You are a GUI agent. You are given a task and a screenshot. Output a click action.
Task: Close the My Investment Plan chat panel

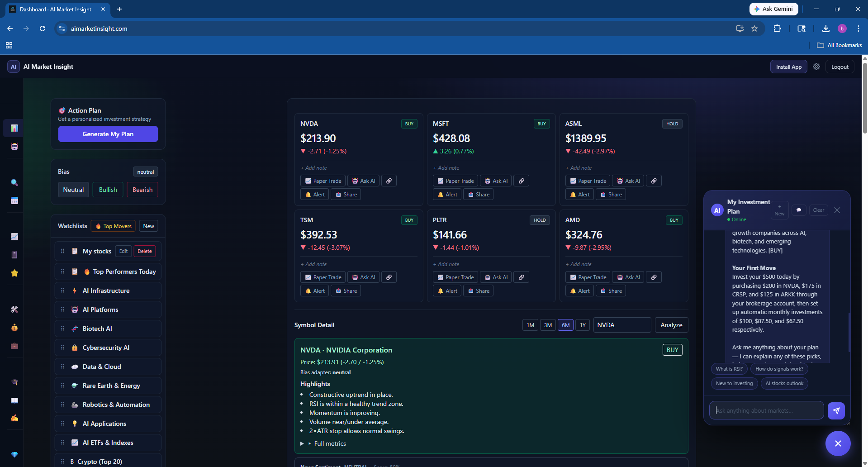coord(837,210)
